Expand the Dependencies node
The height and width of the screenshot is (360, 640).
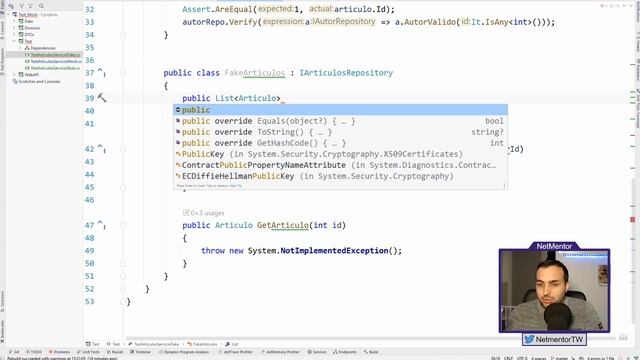20,48
